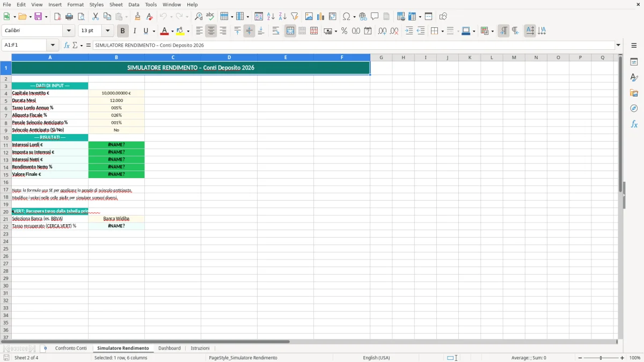Toggle Wrap Text

276,31
